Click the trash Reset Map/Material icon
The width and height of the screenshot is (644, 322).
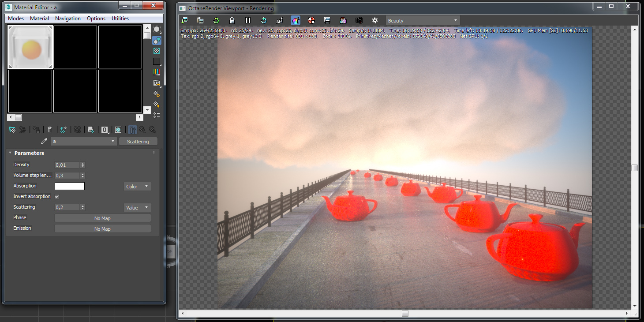pyautogui.click(x=50, y=130)
